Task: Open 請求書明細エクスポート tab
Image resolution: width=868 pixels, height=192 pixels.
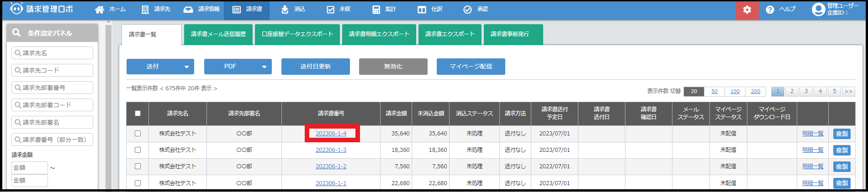Action: [x=379, y=34]
